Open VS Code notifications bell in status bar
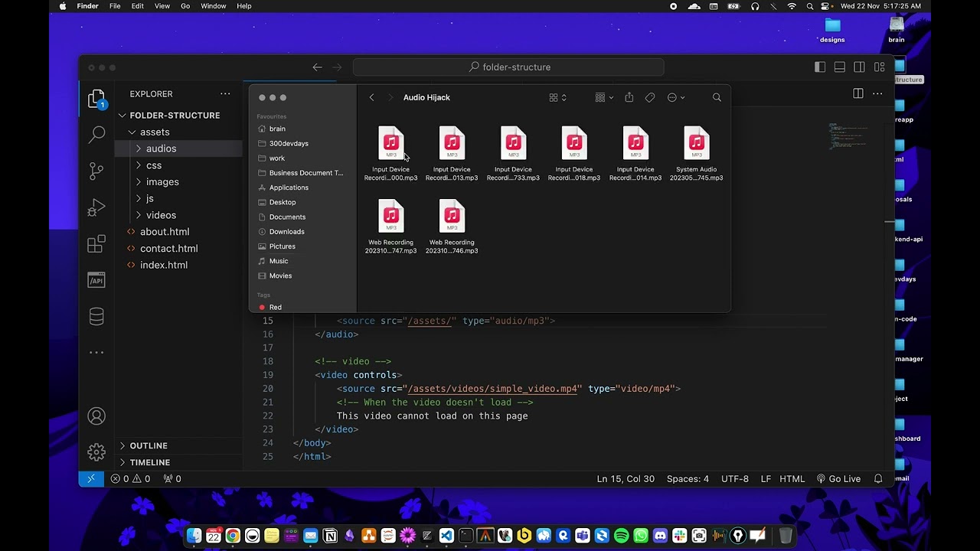The height and width of the screenshot is (551, 980). [878, 479]
